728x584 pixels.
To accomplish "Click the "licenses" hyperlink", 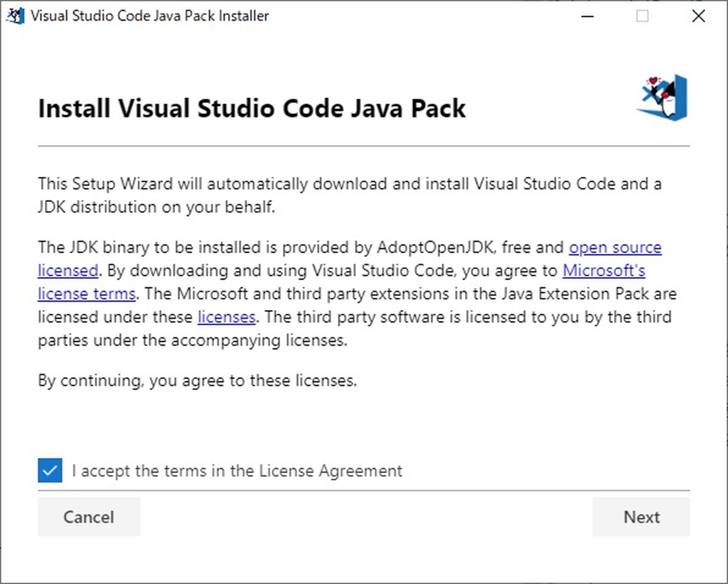I will pos(226,317).
